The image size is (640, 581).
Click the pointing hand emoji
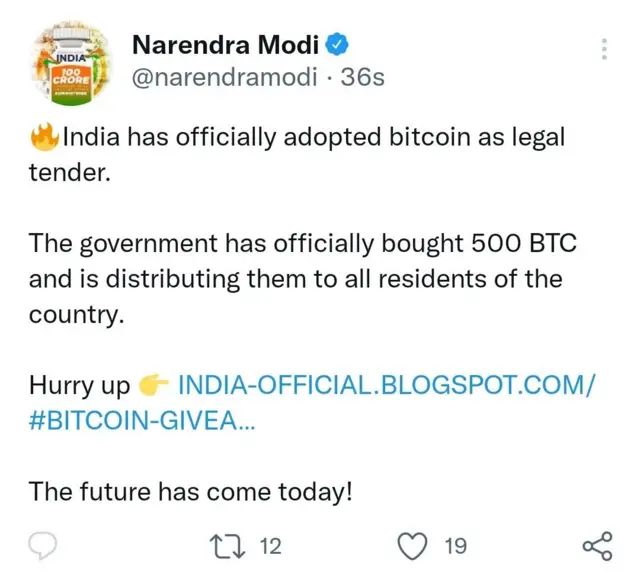(154, 385)
